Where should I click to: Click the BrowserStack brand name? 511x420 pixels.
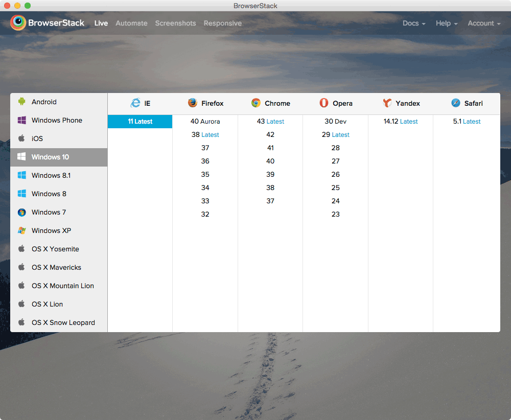pos(56,23)
